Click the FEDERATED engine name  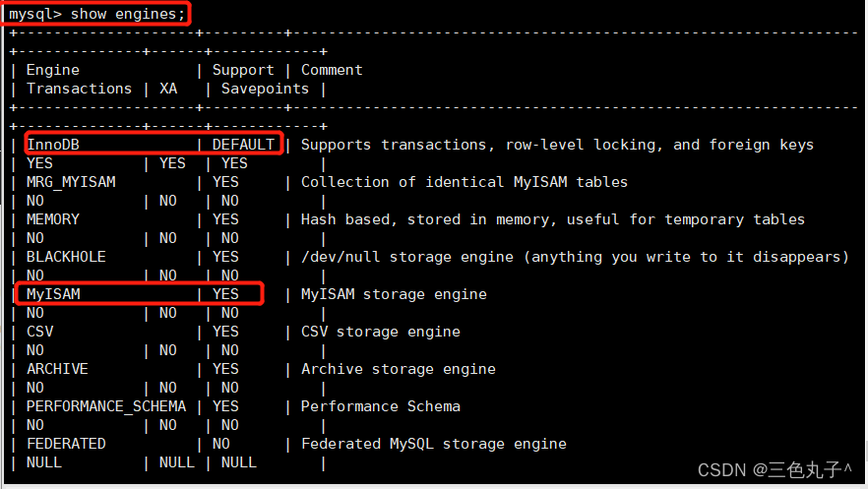[66, 444]
